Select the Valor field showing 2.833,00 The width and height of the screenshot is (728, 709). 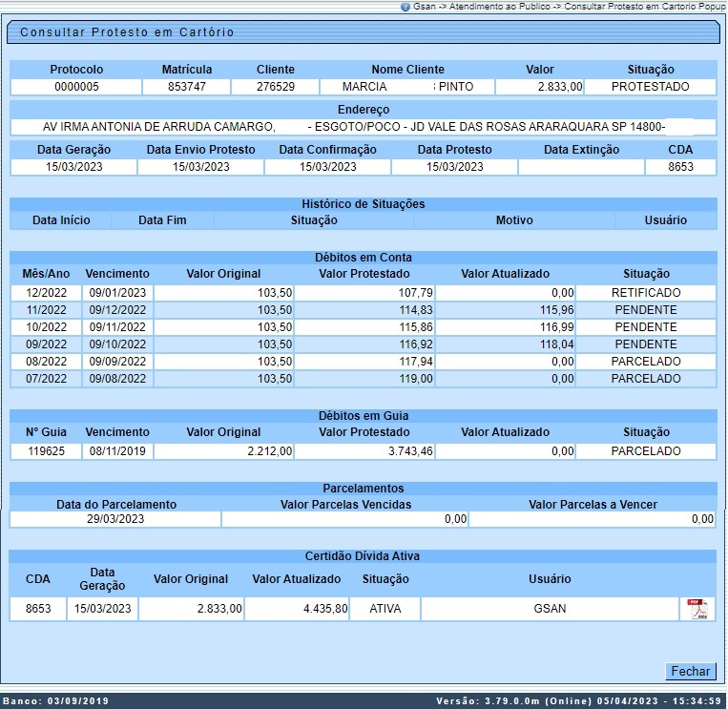(x=540, y=87)
